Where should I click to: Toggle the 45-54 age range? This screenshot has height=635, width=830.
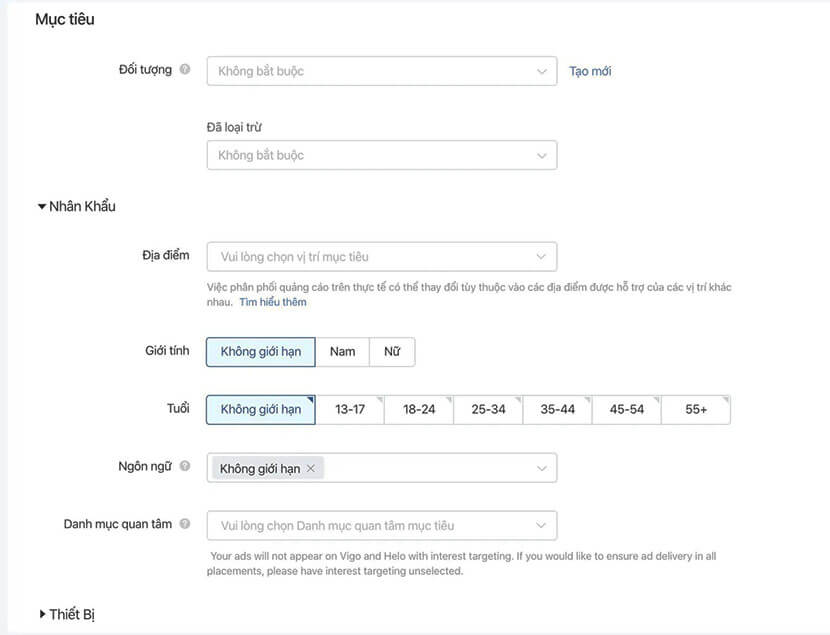click(x=626, y=410)
